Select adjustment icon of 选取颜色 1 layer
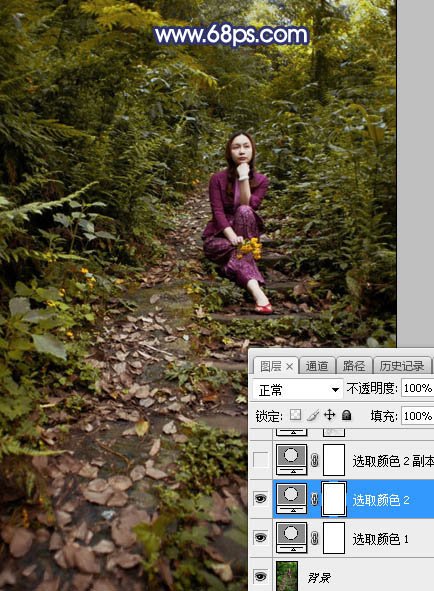The image size is (434, 591). tap(291, 537)
